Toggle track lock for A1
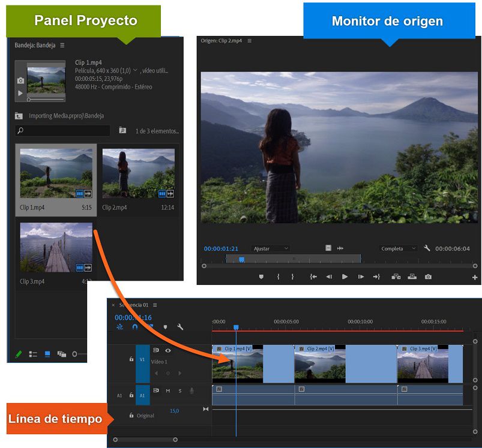Screen dimensions: 482x448 (131, 395)
